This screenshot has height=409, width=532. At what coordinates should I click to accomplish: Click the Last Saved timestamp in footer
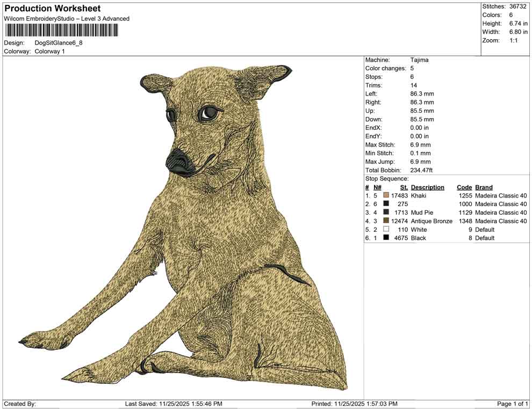click(174, 404)
